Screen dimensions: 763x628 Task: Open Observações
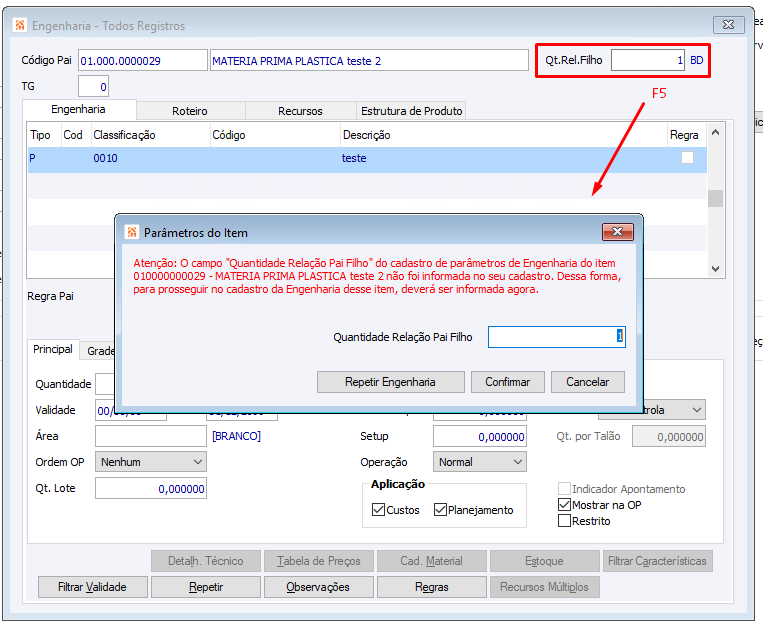coord(318,587)
